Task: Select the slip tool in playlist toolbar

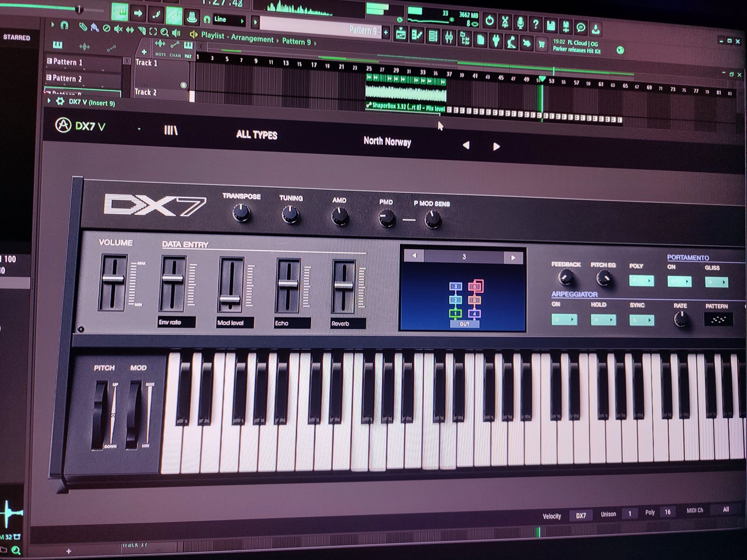Action: pyautogui.click(x=130, y=30)
